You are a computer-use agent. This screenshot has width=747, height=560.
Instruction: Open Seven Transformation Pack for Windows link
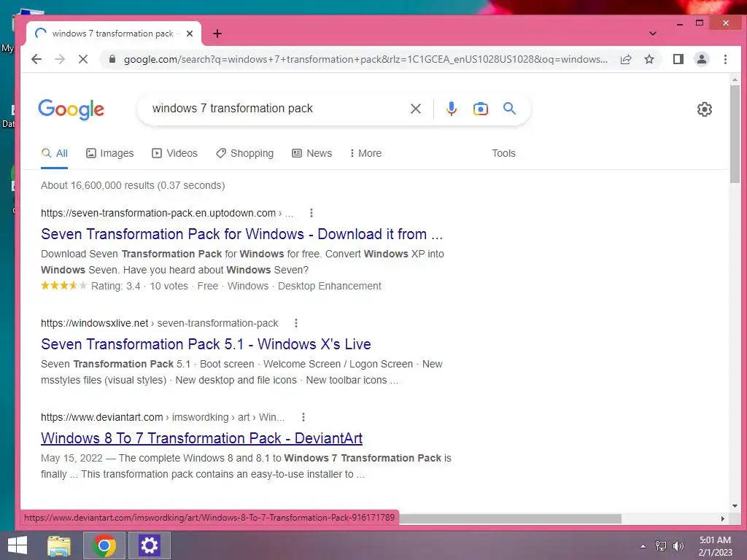241,234
